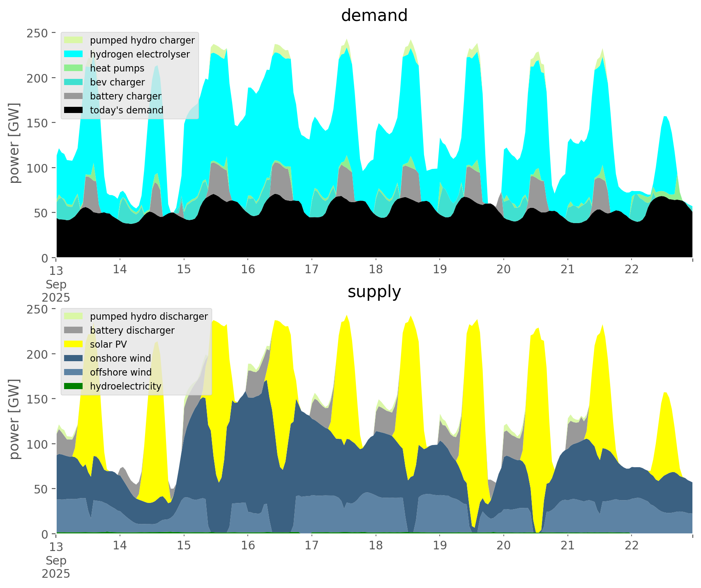This screenshot has height=588, width=701.
Task: Click the battery discharger legend swatch
Action: (x=74, y=330)
